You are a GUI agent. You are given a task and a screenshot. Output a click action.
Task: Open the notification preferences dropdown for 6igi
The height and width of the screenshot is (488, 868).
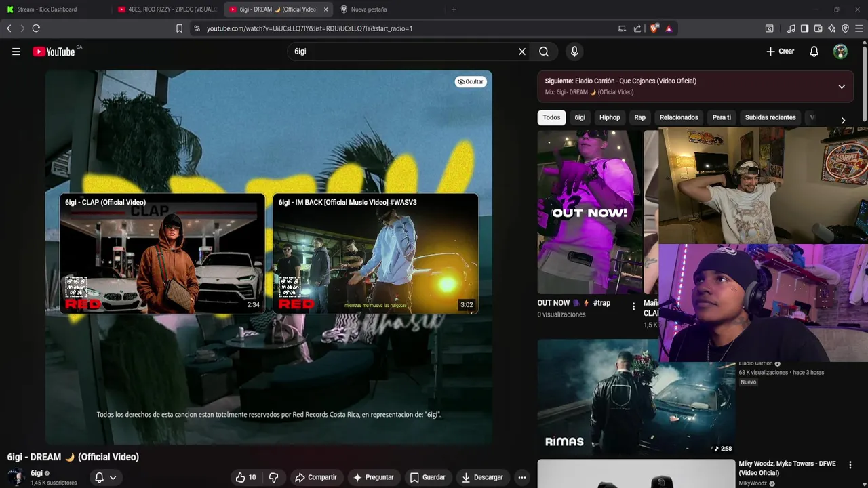point(106,477)
